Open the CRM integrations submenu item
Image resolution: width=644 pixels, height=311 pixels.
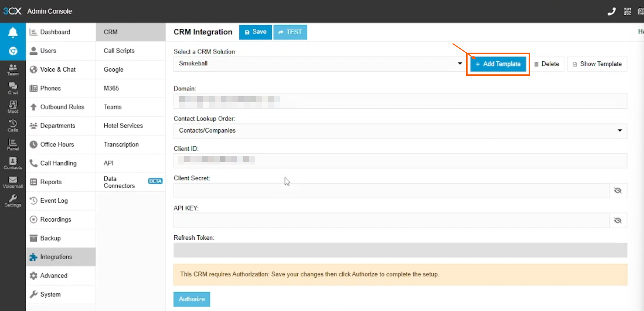[131, 32]
